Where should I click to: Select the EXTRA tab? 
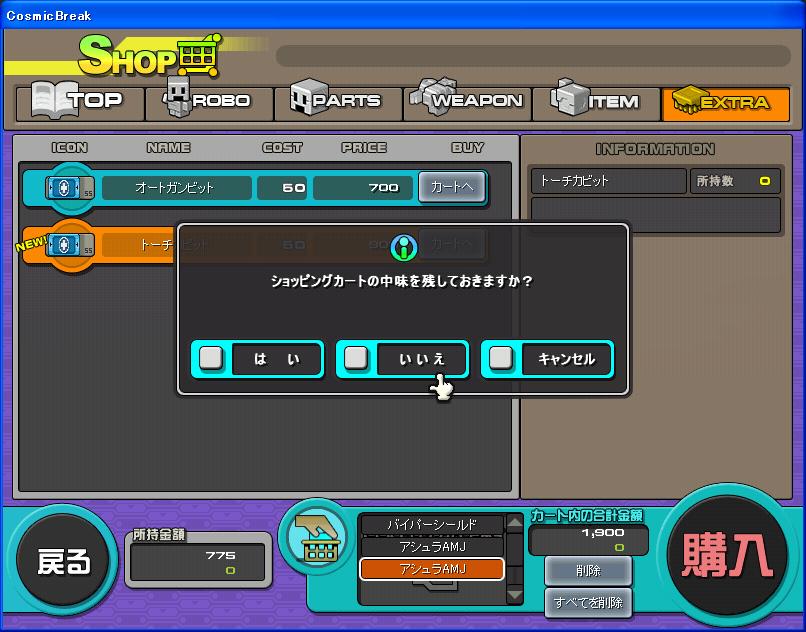[x=726, y=104]
